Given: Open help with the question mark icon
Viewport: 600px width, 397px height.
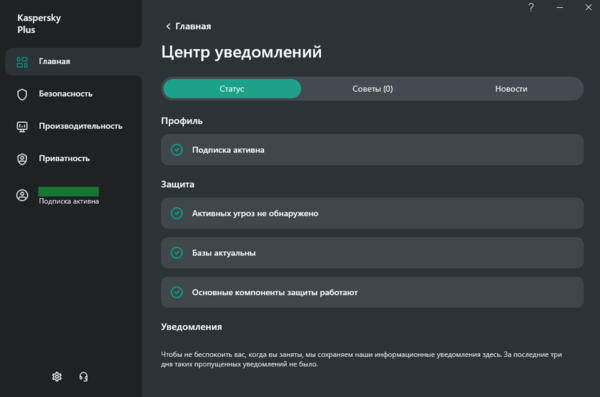Looking at the screenshot, I should (x=531, y=7).
